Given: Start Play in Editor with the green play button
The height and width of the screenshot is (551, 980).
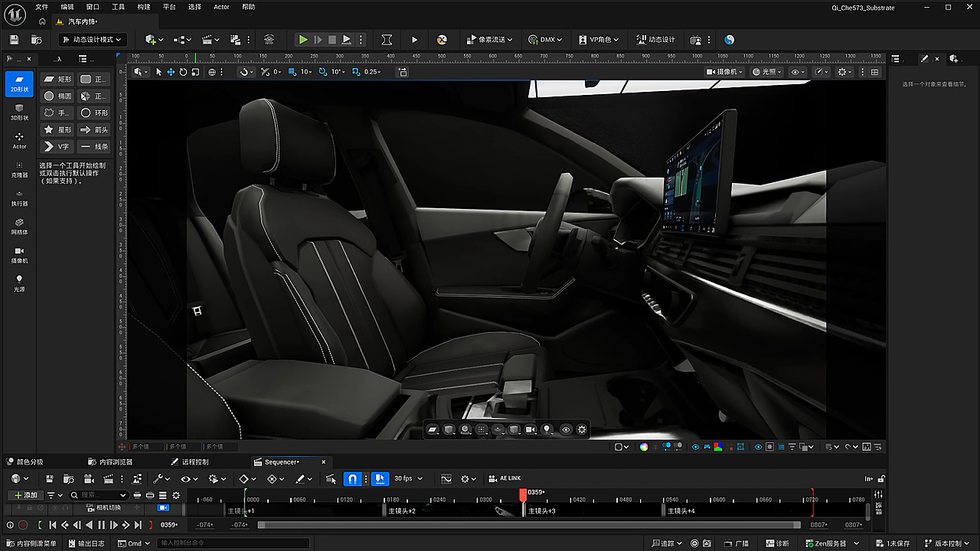Looking at the screenshot, I should coord(303,39).
